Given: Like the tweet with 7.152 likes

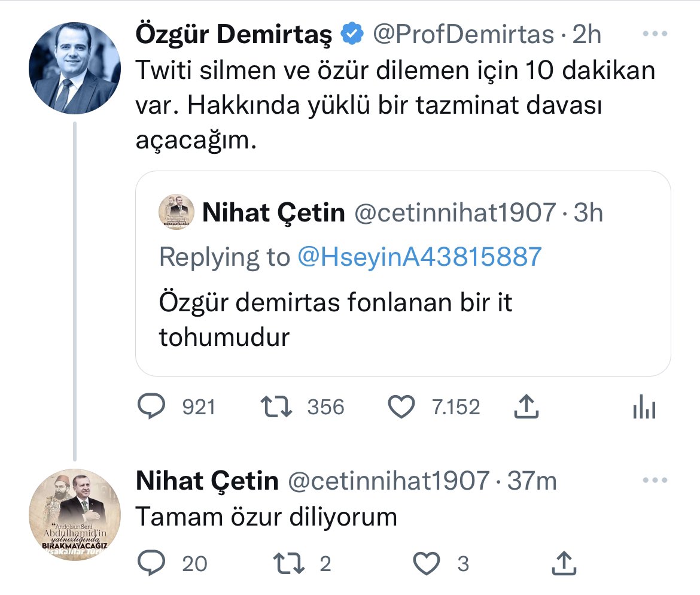Looking at the screenshot, I should point(401,408).
